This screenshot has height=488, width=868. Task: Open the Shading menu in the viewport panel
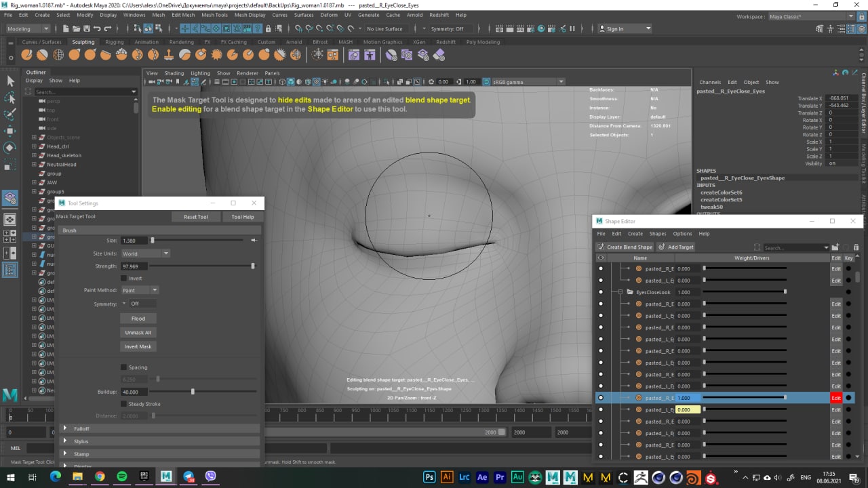(174, 73)
